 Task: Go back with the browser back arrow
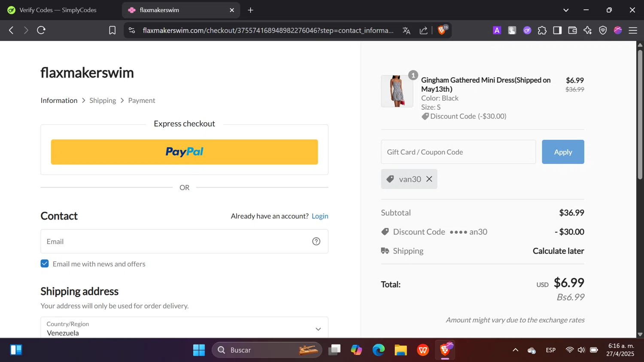[12, 30]
